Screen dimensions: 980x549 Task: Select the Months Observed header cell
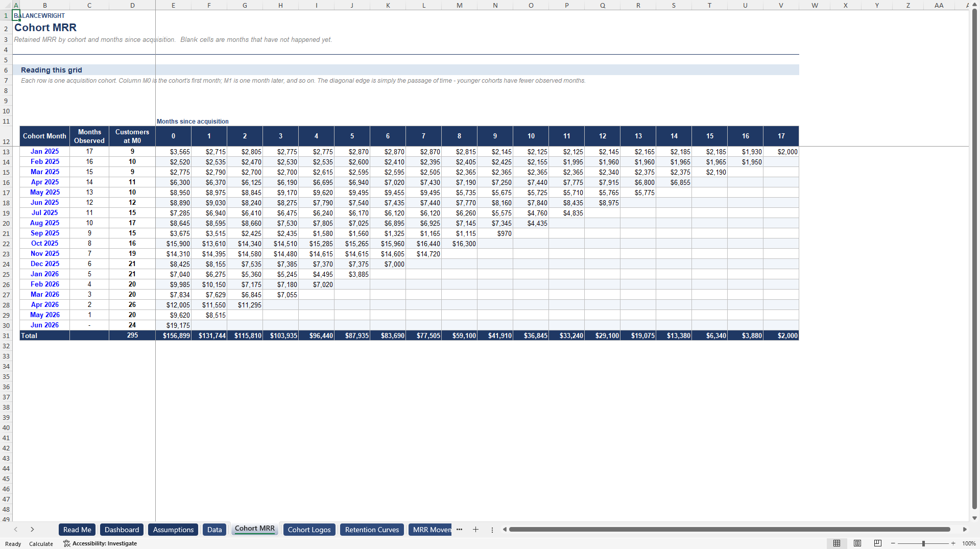(89, 136)
